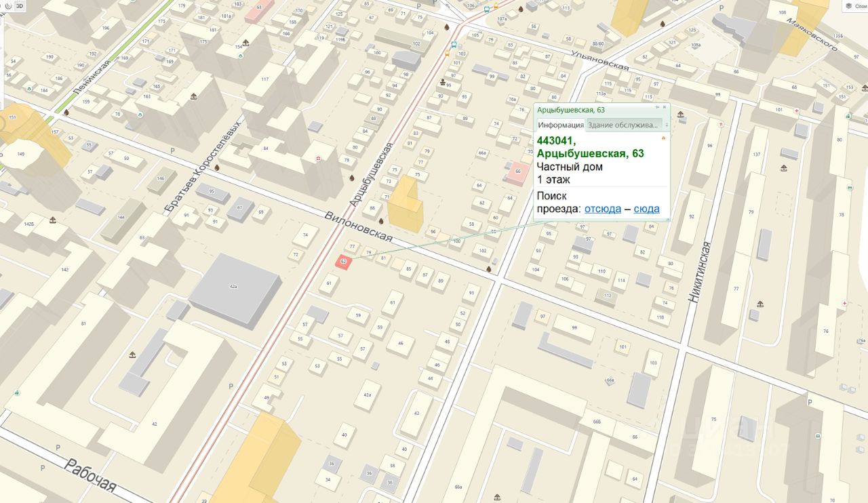
Task: Select building 107а on the map
Action: [502, 20]
